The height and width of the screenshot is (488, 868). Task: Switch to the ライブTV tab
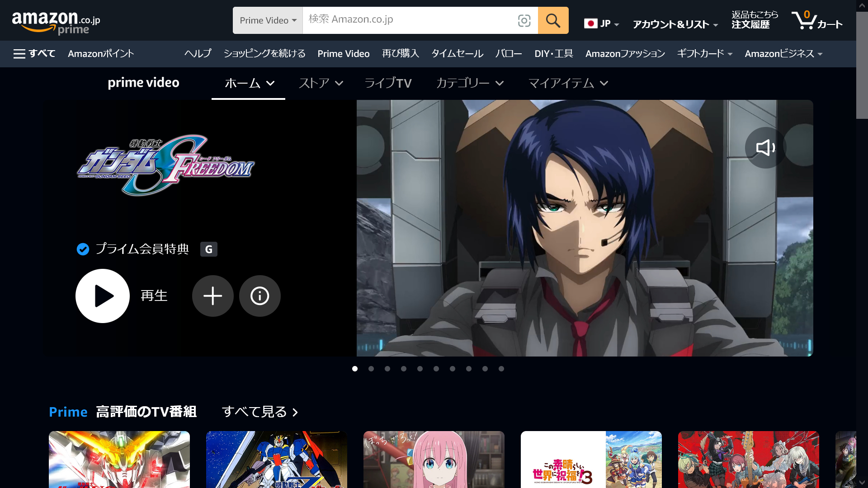click(388, 83)
